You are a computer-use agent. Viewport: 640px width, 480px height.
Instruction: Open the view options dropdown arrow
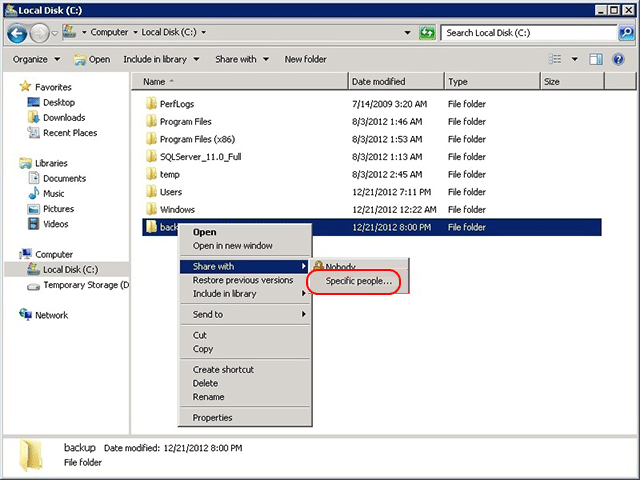[x=574, y=59]
